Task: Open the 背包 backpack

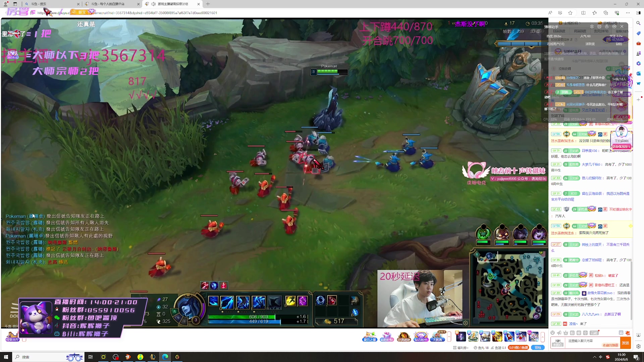Action: (538, 348)
